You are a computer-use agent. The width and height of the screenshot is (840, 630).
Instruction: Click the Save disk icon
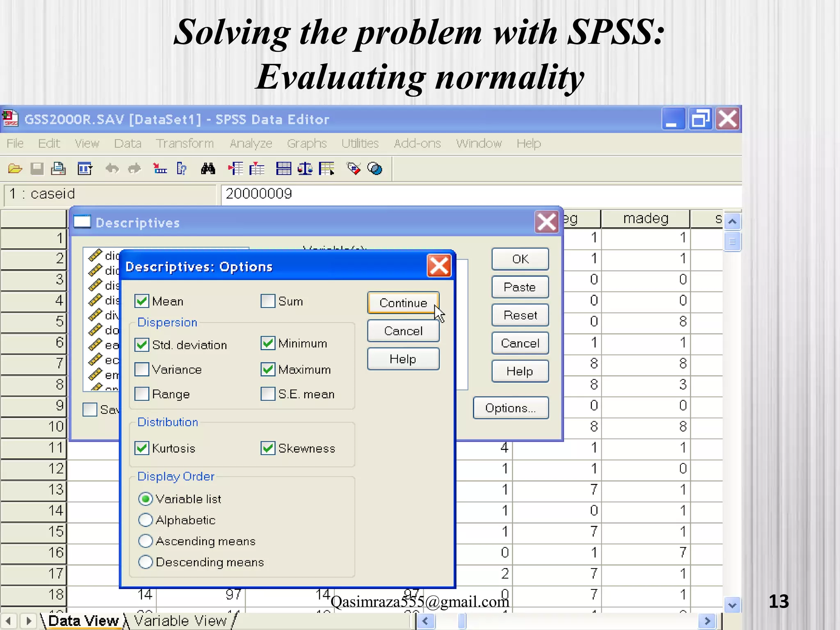point(37,169)
